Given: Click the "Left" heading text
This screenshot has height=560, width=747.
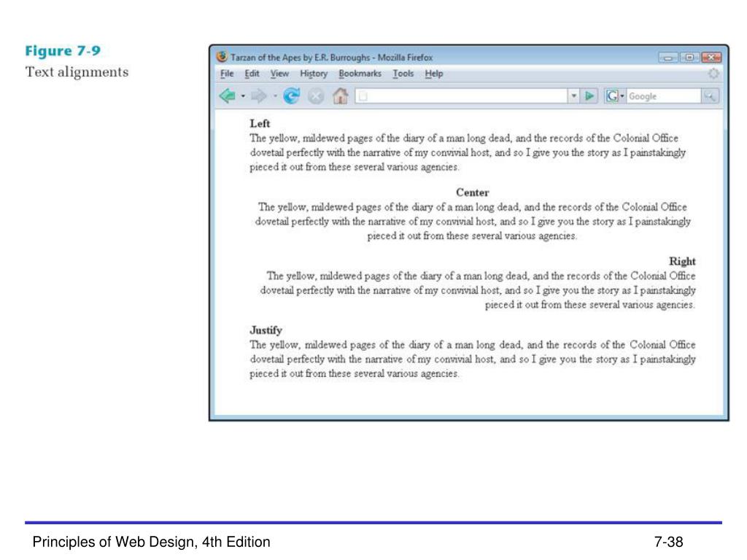Looking at the screenshot, I should [x=260, y=124].
